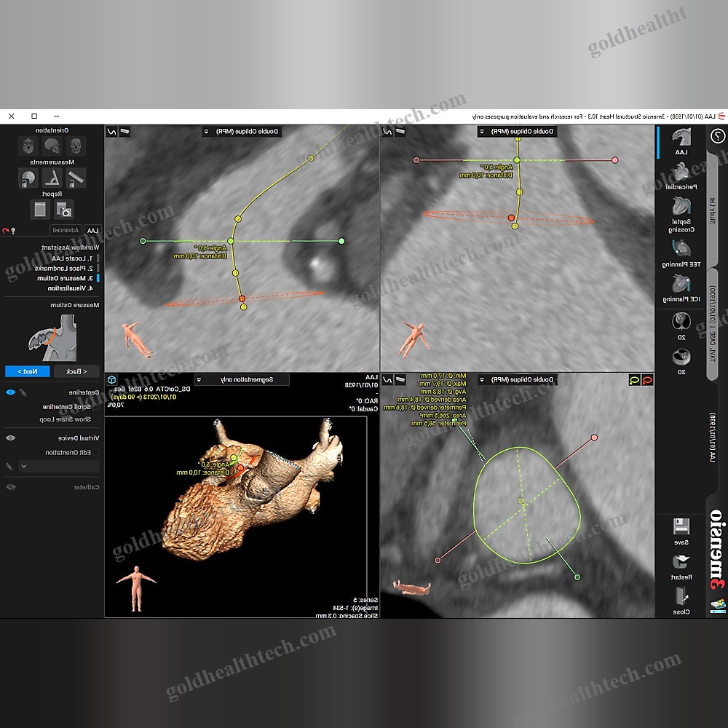728x728 pixels.
Task: Click the Restart icon
Action: tap(681, 562)
